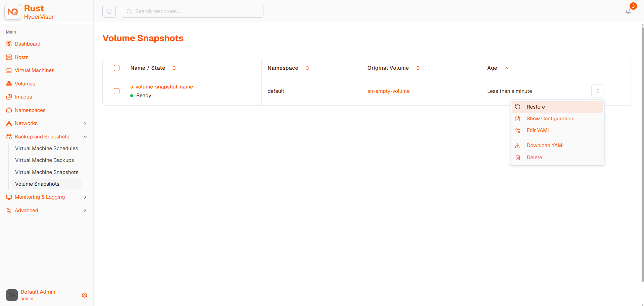644x306 pixels.
Task: Click the 'Ready' status text
Action: (x=144, y=96)
